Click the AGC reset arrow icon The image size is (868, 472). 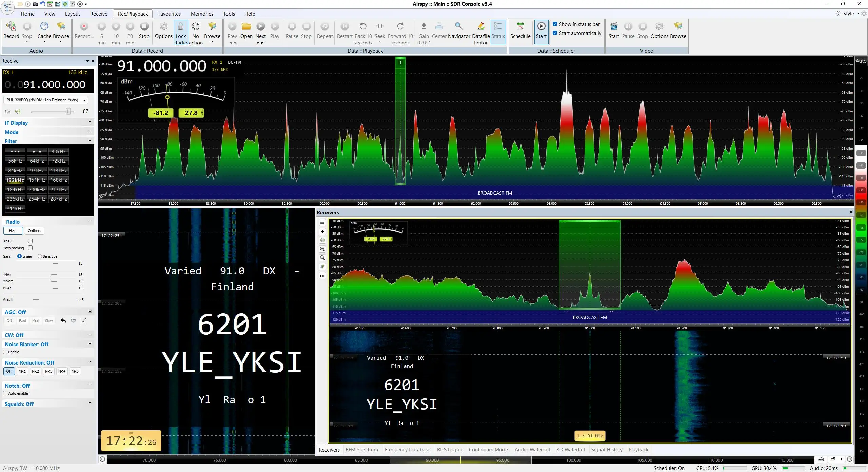[63, 321]
